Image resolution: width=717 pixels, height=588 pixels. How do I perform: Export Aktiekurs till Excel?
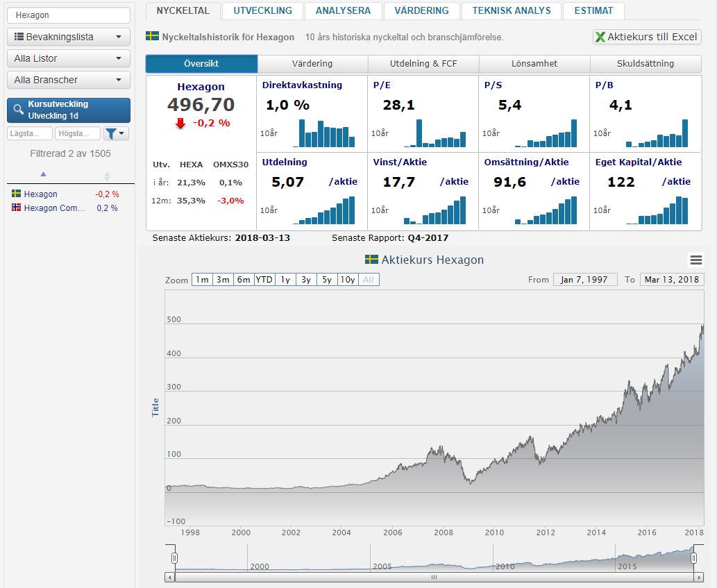[x=647, y=37]
